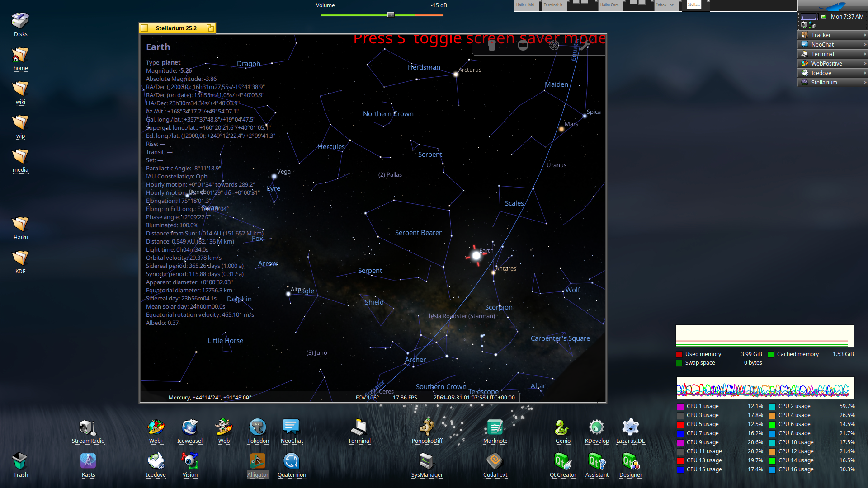Select the Arcturus star label

[x=470, y=70]
